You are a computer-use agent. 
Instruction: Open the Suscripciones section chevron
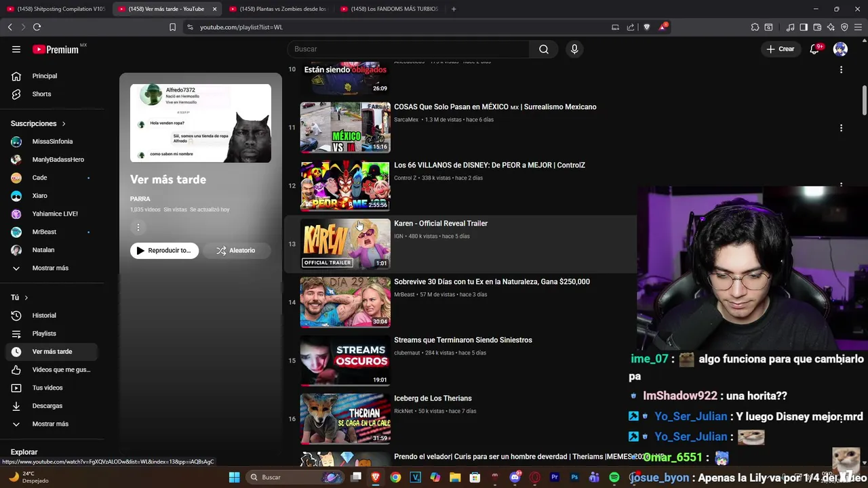tap(64, 123)
